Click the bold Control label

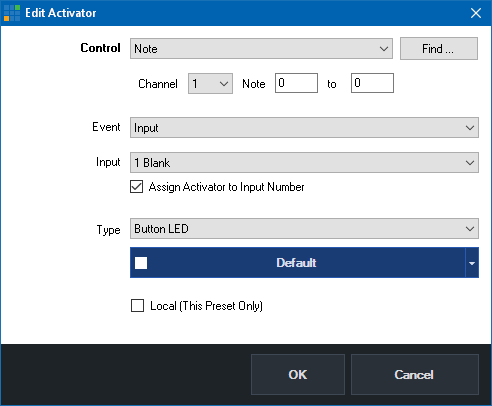[x=100, y=48]
